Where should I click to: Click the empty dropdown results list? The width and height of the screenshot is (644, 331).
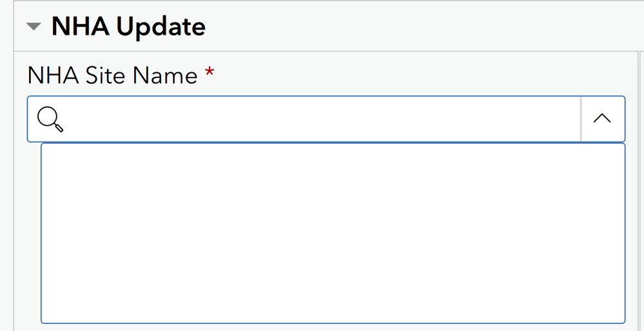coord(333,232)
